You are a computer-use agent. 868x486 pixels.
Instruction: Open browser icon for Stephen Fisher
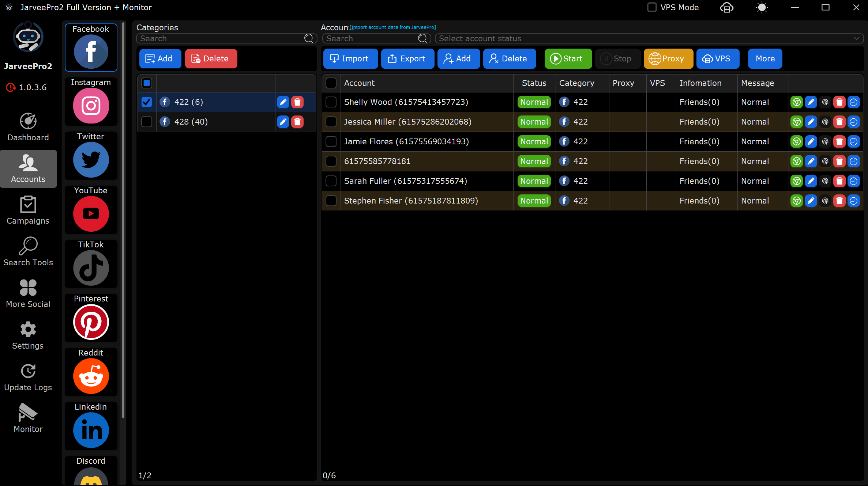tap(797, 201)
